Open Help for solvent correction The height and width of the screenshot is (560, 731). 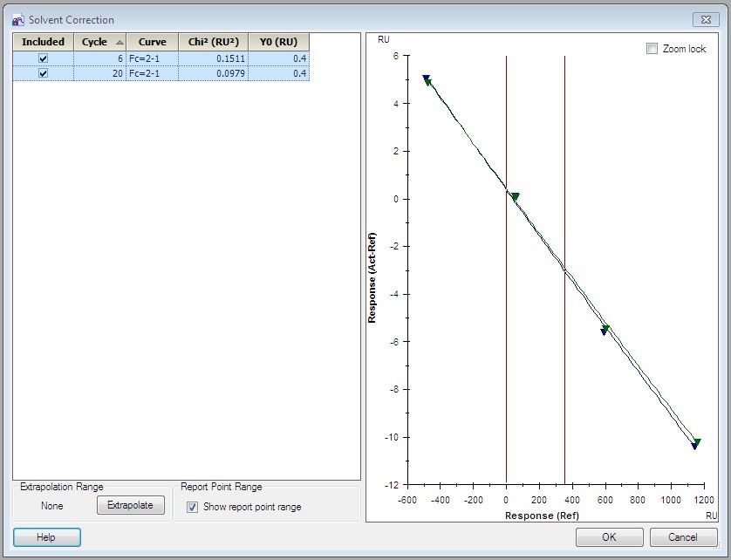(46, 537)
